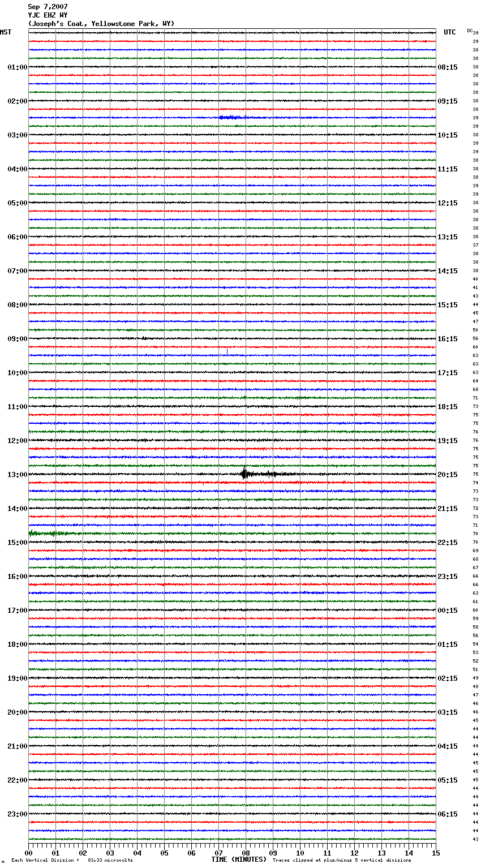The width and height of the screenshot is (481, 868).
Task: Click the 14:15 UTC time label
Action: tap(448, 271)
